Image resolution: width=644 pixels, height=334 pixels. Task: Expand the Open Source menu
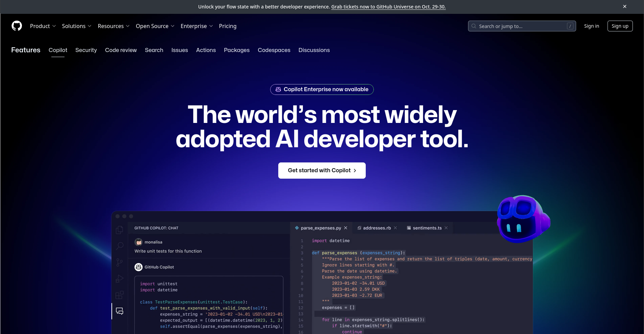tap(155, 26)
